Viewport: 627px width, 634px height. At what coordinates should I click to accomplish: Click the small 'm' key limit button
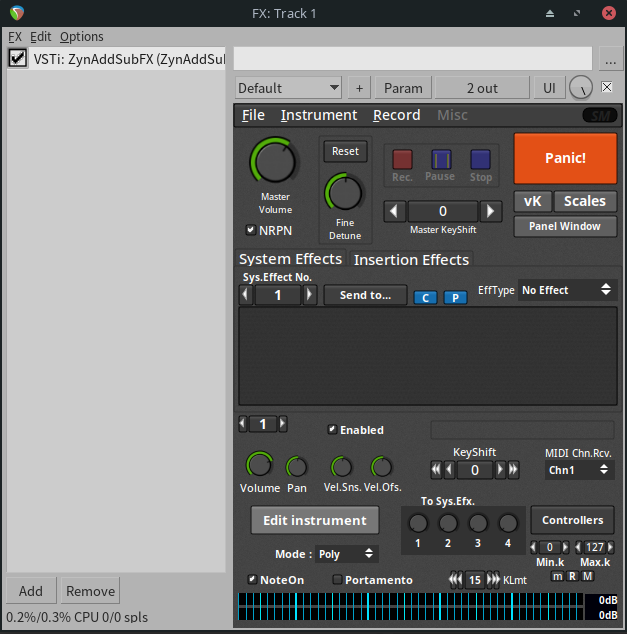click(557, 576)
